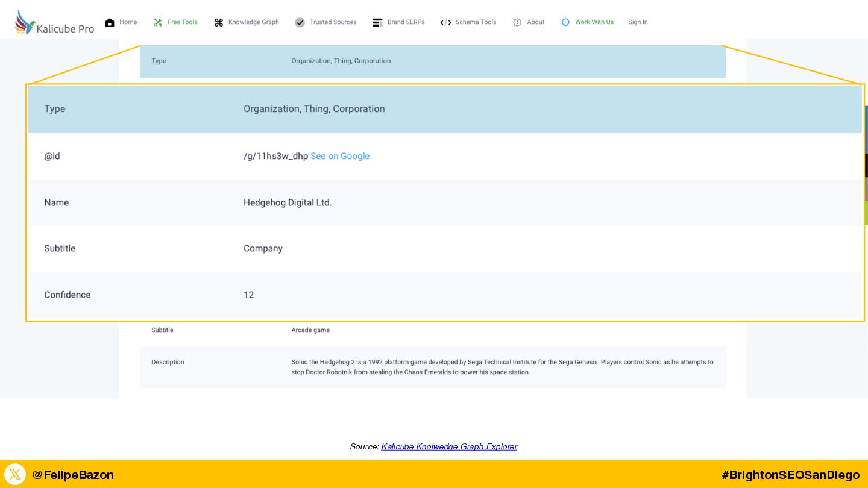Click the Free Tools wrench icon
Image resolution: width=868 pixels, height=488 pixels.
click(158, 22)
